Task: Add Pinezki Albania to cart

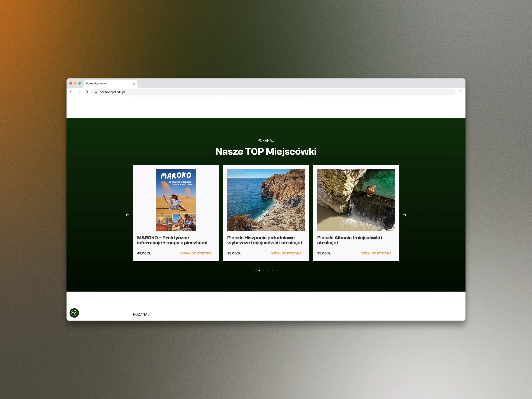Action: pos(376,253)
